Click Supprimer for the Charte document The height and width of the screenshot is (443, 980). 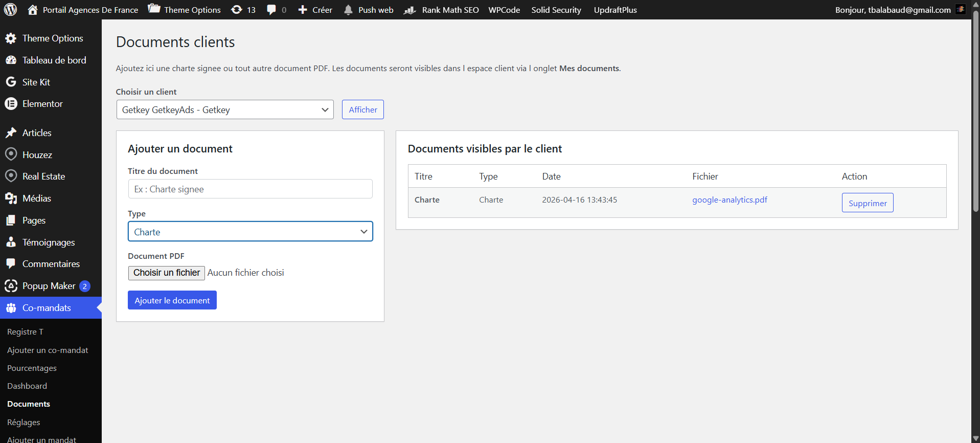pos(868,203)
